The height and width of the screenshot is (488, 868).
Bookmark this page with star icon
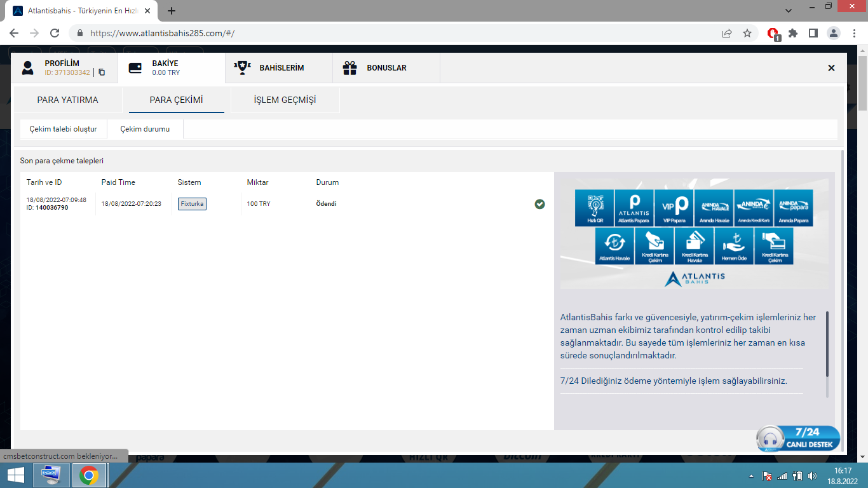coord(747,33)
